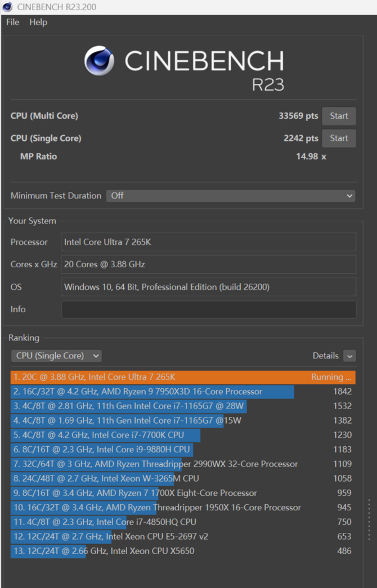Click the Cinebench app icon in title bar

[x=7, y=7]
